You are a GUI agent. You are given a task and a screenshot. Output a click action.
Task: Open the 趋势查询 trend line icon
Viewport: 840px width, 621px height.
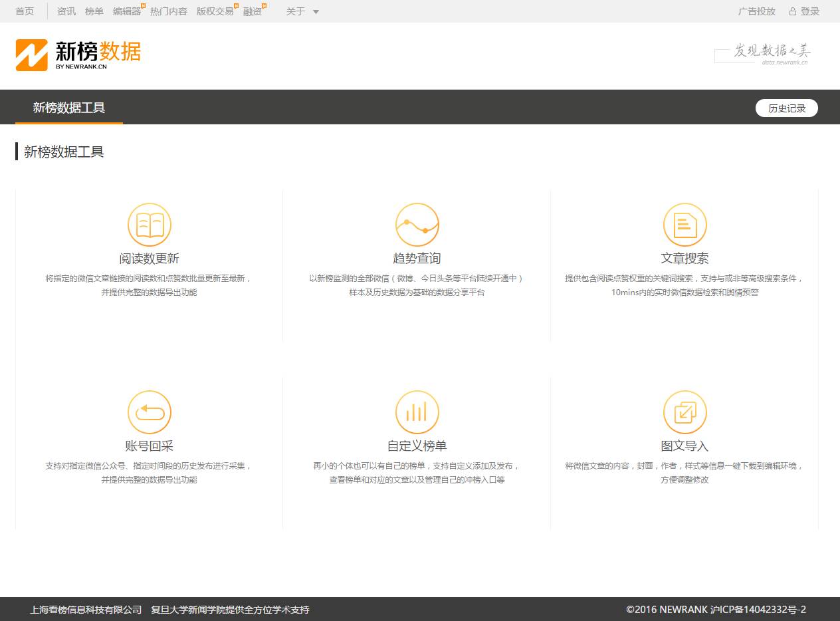click(x=417, y=225)
